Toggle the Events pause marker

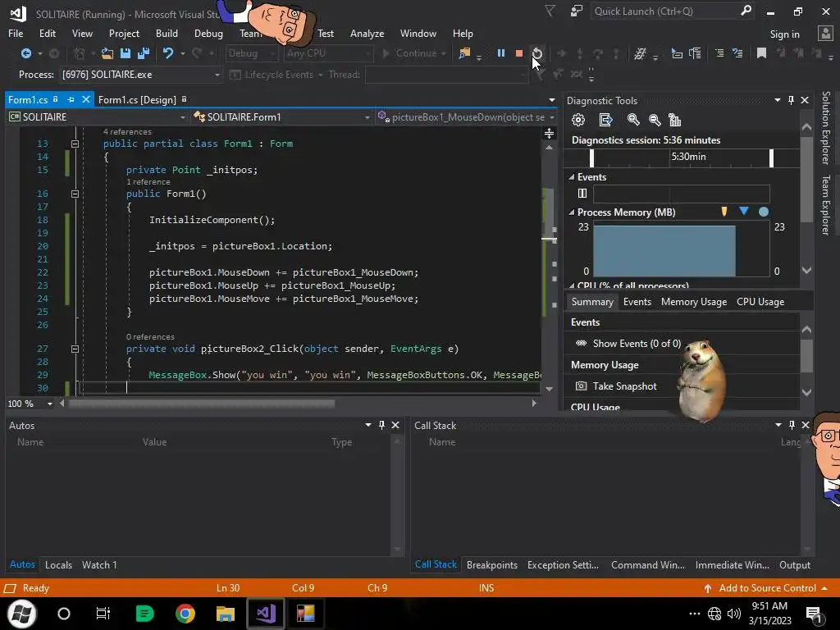point(582,194)
